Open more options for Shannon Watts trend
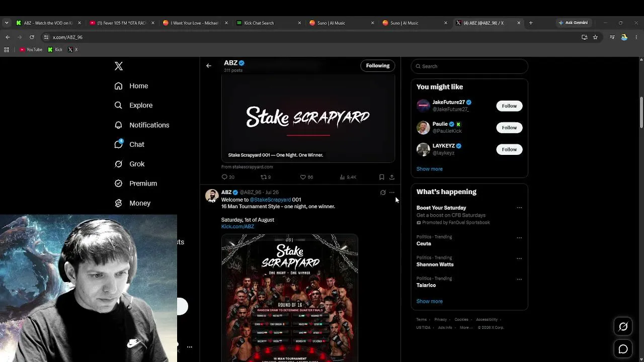Viewport: 644px width, 362px height. click(x=519, y=258)
